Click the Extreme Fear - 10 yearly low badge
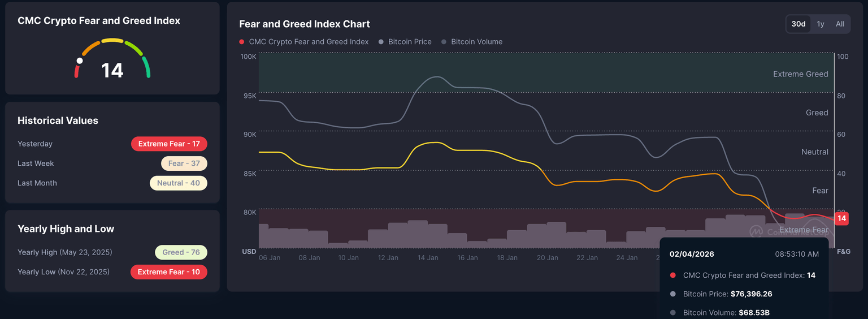868x319 pixels. pyautogui.click(x=168, y=272)
